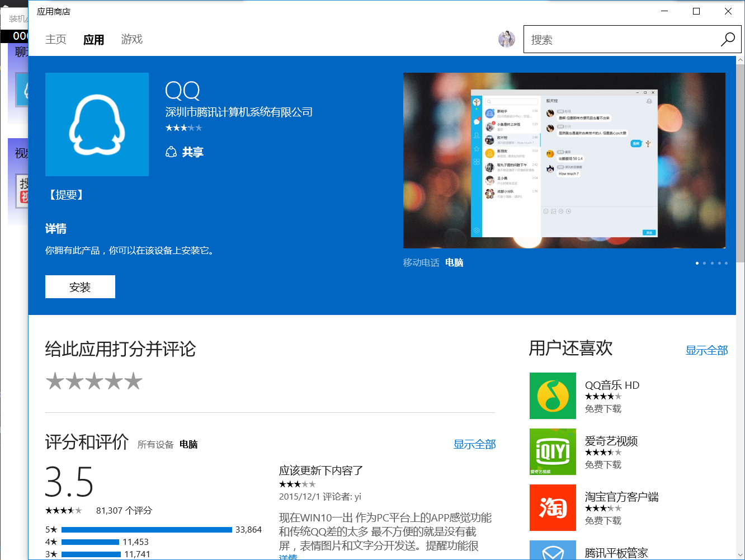Image resolution: width=745 pixels, height=560 pixels.
Task: Open the 腾讯平板管家 app icon
Action: click(x=553, y=550)
